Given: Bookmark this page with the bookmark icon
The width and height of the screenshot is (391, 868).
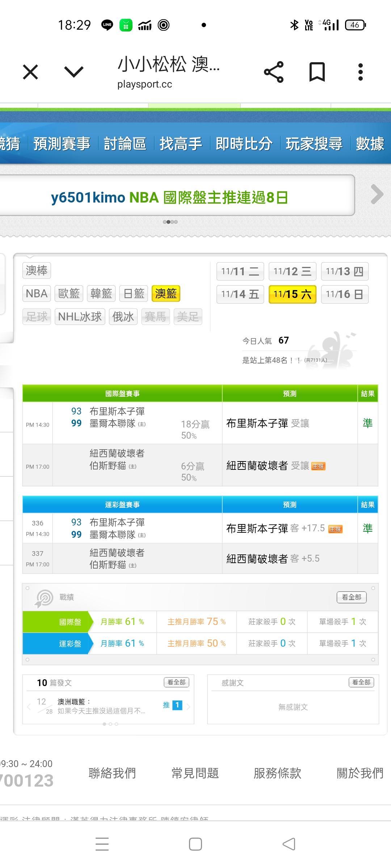Looking at the screenshot, I should (x=317, y=72).
